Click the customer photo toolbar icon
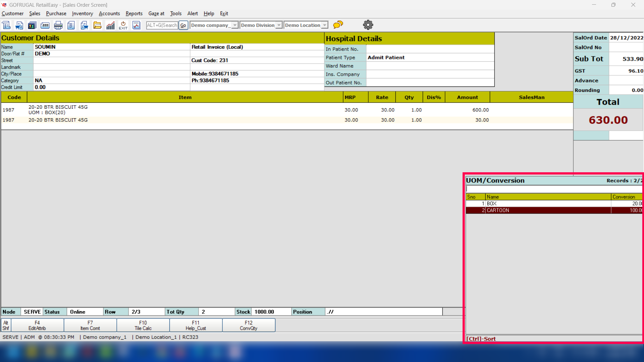 click(x=32, y=25)
